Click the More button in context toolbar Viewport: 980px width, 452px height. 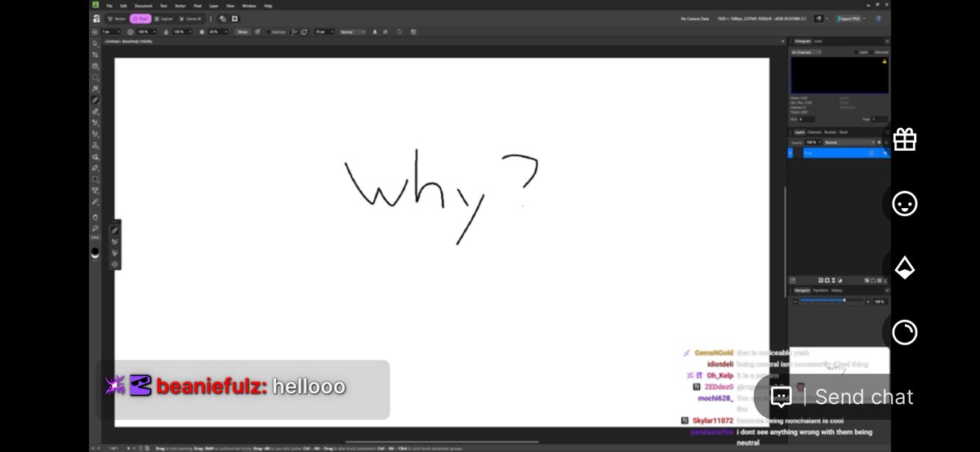243,32
